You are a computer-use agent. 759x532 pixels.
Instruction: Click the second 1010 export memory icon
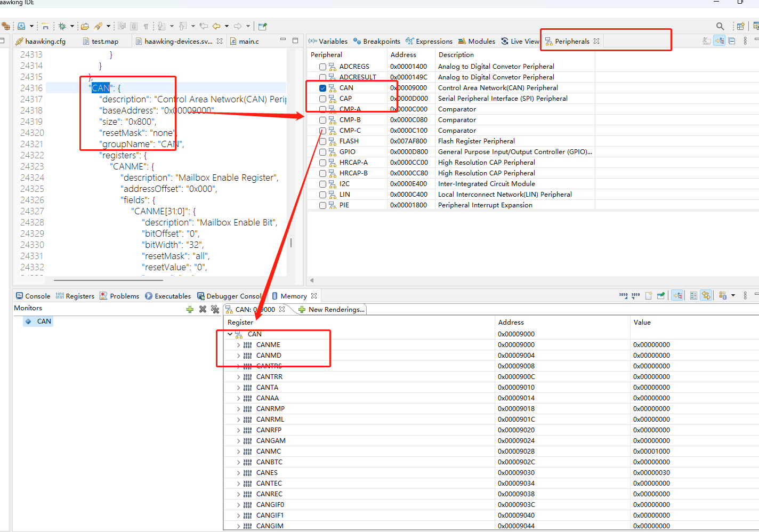coord(635,295)
